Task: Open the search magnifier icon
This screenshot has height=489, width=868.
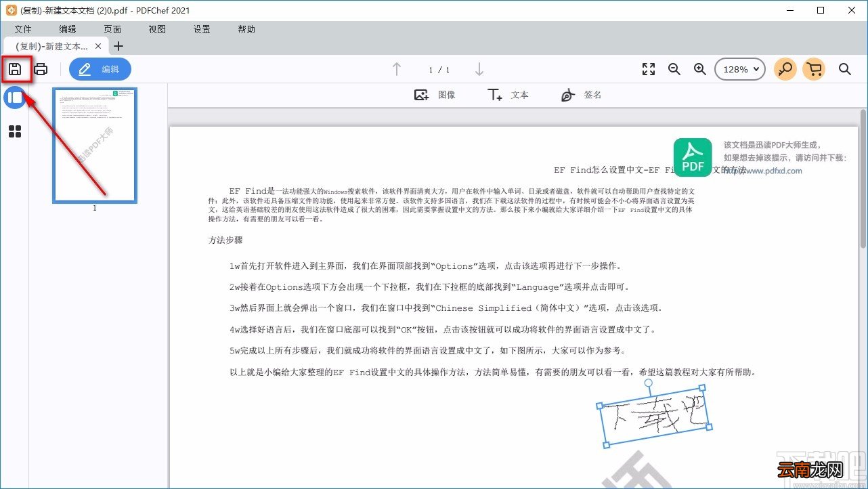Action: click(x=845, y=69)
